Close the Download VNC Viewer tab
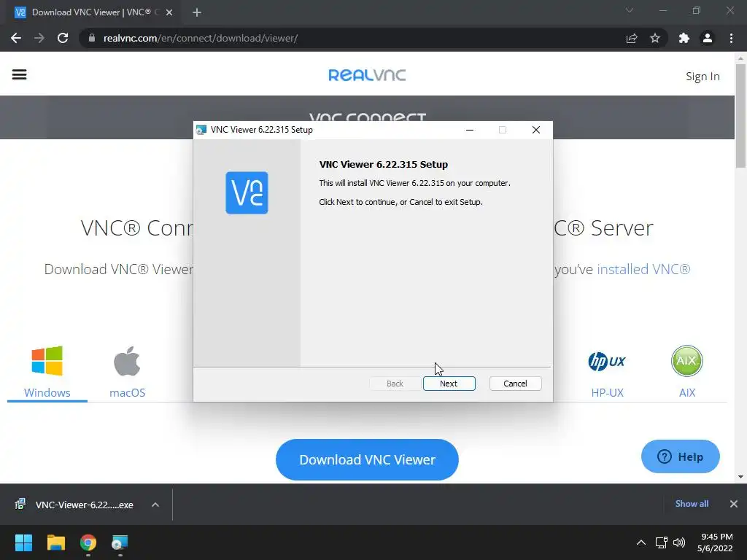 tap(169, 12)
